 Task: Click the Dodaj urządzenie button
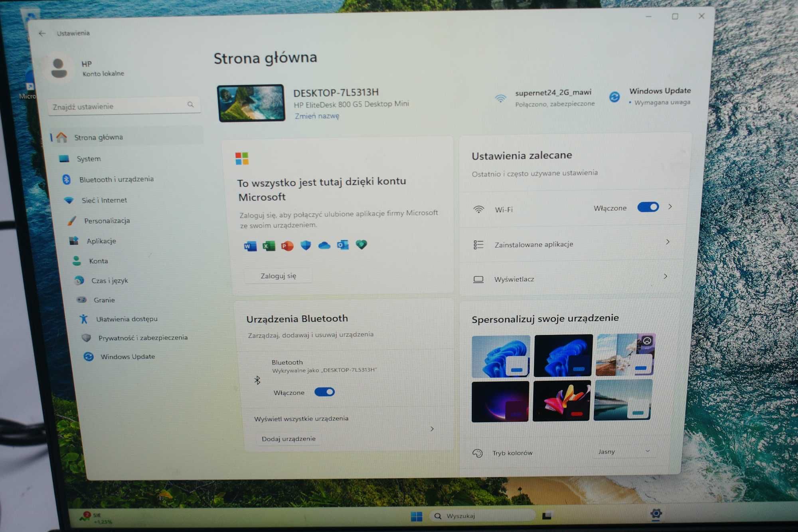point(288,439)
